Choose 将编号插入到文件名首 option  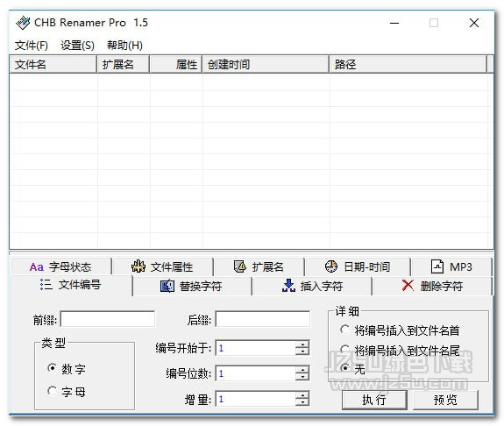click(344, 330)
